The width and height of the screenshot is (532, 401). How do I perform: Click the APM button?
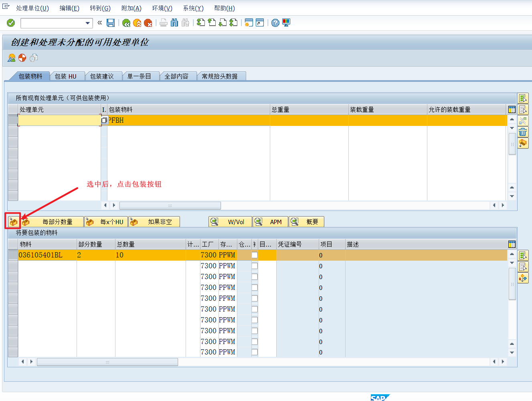[x=271, y=222]
